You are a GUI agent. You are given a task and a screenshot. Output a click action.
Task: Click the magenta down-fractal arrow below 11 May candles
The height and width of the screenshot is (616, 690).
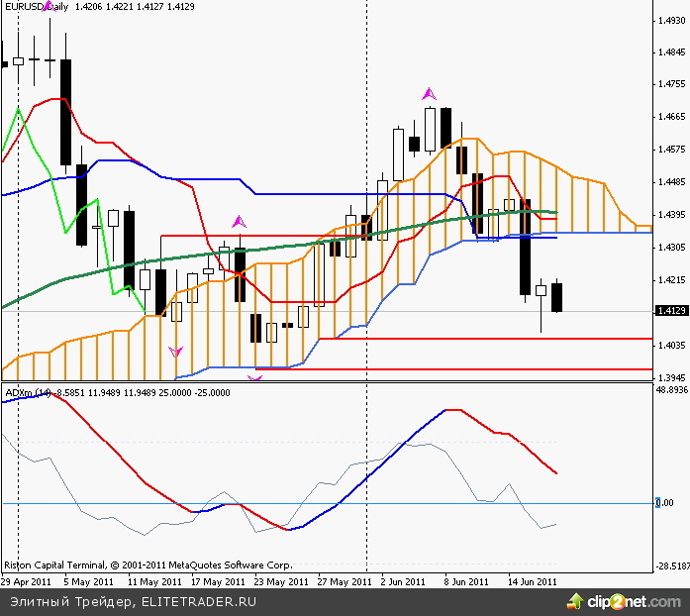point(176,351)
